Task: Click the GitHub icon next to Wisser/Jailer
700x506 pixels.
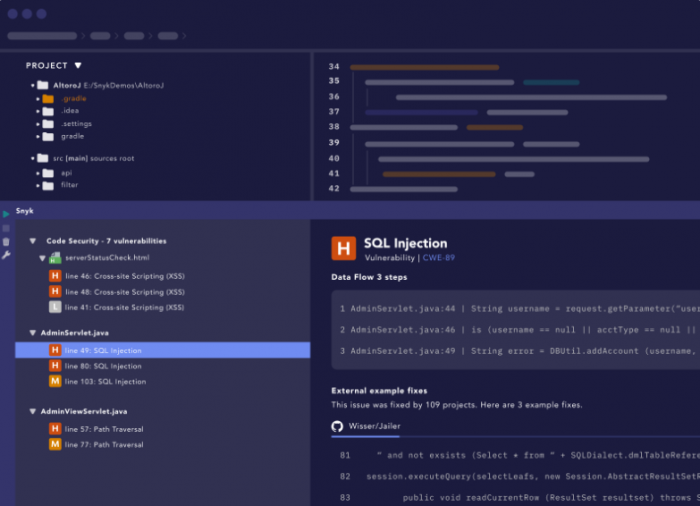Action: click(x=338, y=426)
